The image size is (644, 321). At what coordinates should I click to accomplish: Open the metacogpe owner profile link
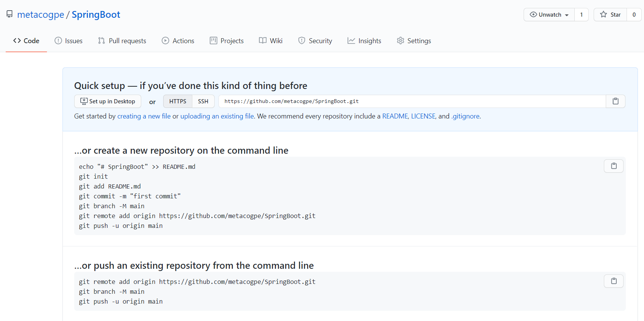pyautogui.click(x=41, y=14)
